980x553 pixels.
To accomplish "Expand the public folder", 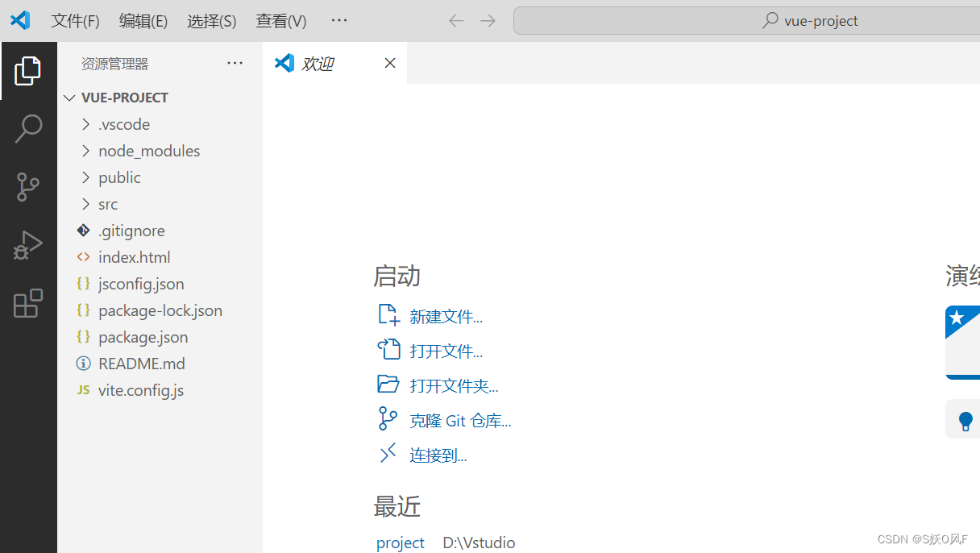I will [x=85, y=177].
